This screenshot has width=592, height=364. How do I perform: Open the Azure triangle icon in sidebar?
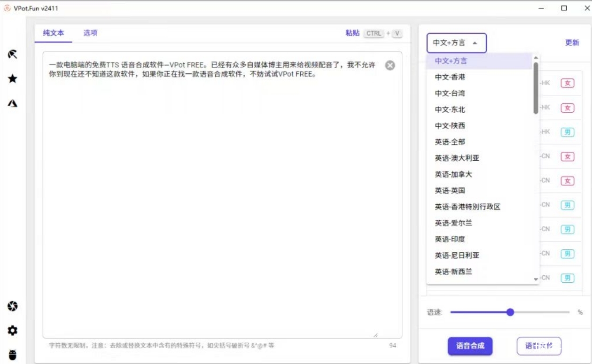pyautogui.click(x=13, y=103)
